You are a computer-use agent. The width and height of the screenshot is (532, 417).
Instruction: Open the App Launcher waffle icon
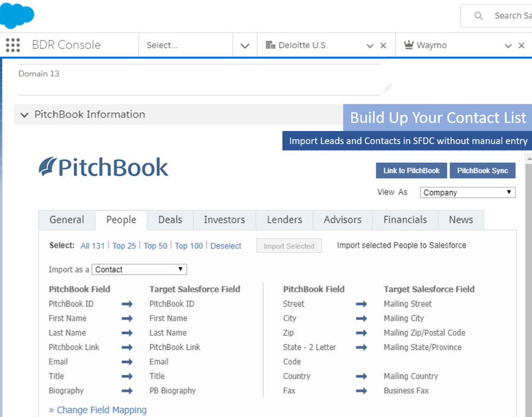(x=12, y=45)
